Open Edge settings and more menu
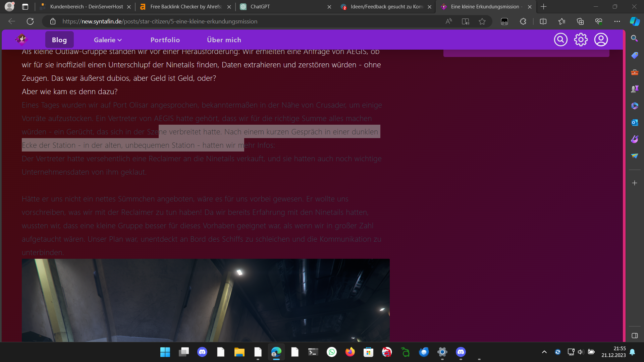This screenshot has height=362, width=644. pyautogui.click(x=617, y=21)
